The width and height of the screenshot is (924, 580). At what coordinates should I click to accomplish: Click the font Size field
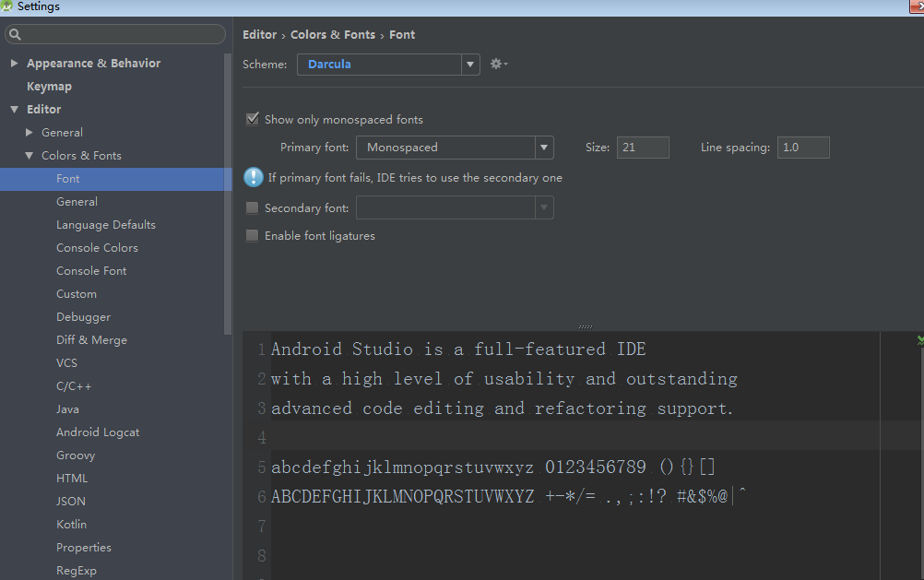pyautogui.click(x=643, y=148)
